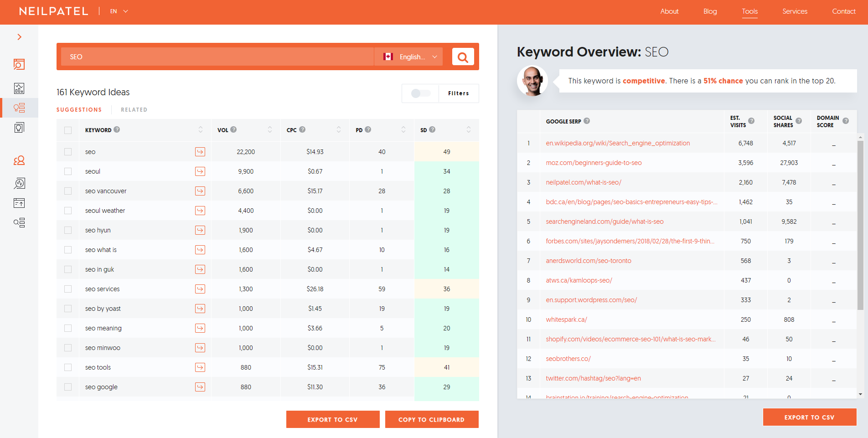This screenshot has width=868, height=438.
Task: Click help icon next to KEYWORD header
Action: (x=117, y=129)
